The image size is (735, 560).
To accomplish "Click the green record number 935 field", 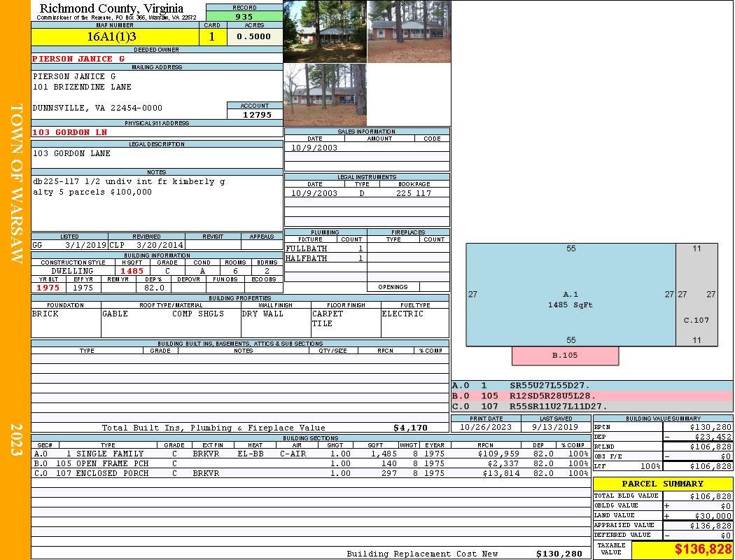I will [x=244, y=16].
